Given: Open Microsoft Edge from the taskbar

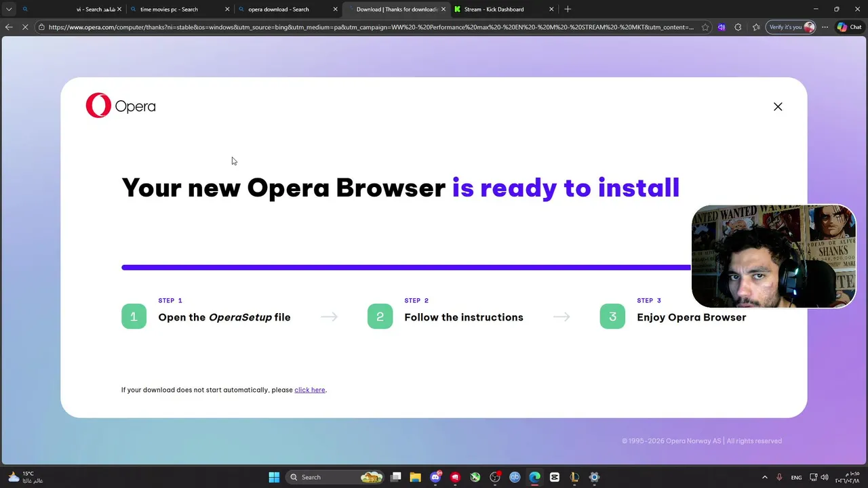Looking at the screenshot, I should point(534,477).
